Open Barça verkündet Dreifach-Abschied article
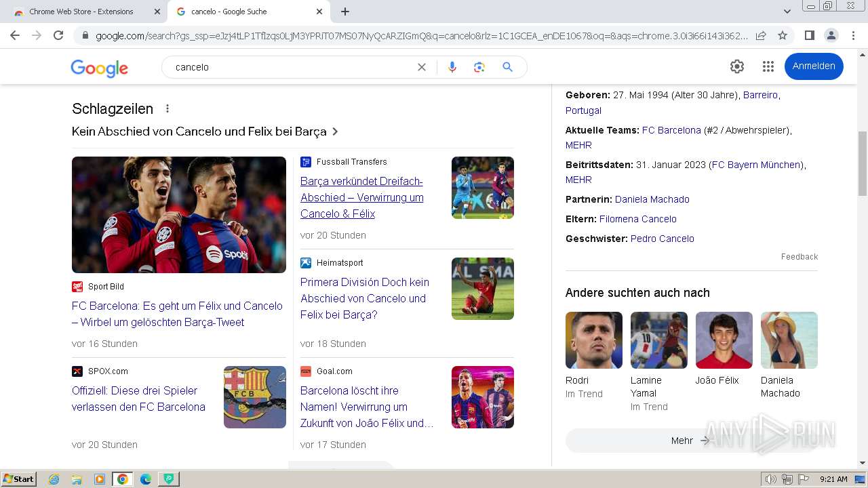This screenshot has height=488, width=868. click(x=362, y=197)
